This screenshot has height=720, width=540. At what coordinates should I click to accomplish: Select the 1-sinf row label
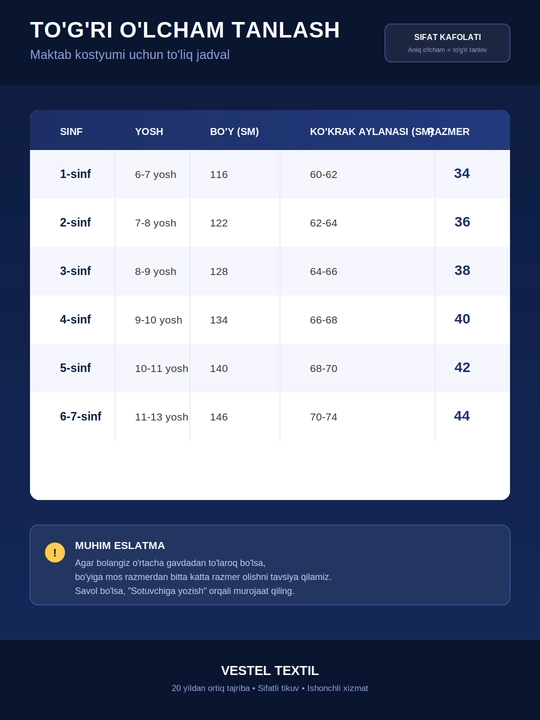pyautogui.click(x=75, y=174)
